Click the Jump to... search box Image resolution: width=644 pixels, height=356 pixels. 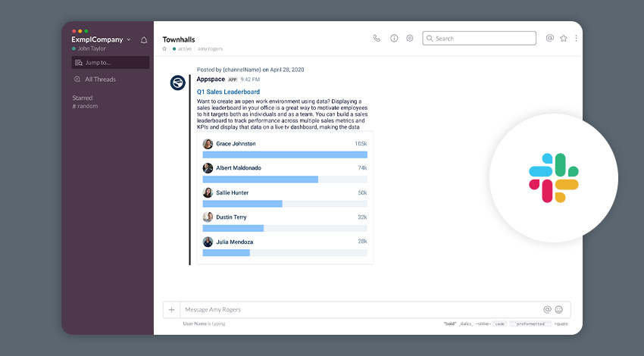[x=111, y=62]
